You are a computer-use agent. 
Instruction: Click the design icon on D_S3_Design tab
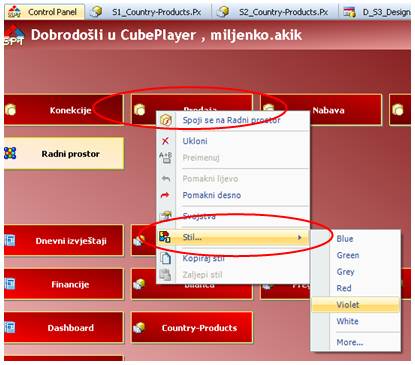click(349, 12)
